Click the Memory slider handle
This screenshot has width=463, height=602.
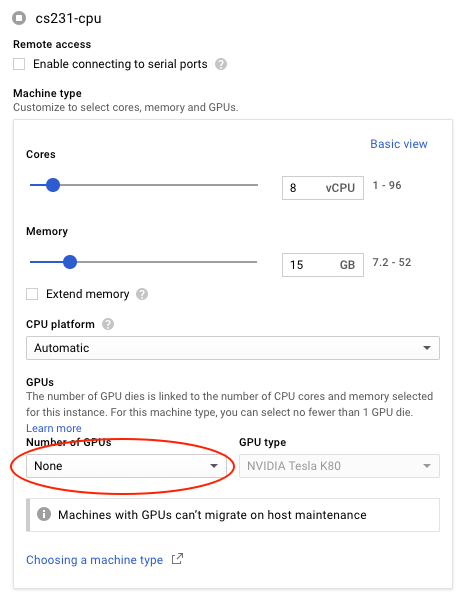[70, 262]
